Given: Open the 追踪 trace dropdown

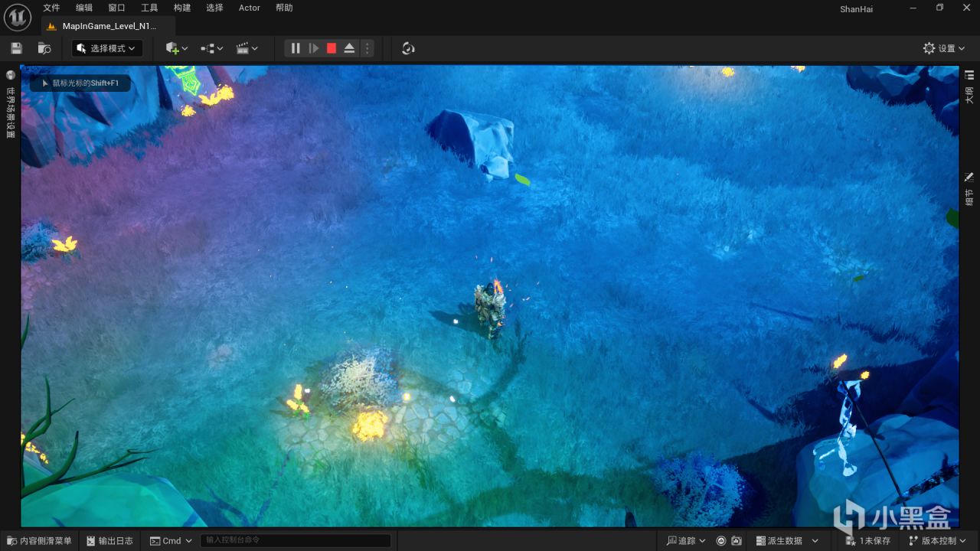Looking at the screenshot, I should (686, 541).
